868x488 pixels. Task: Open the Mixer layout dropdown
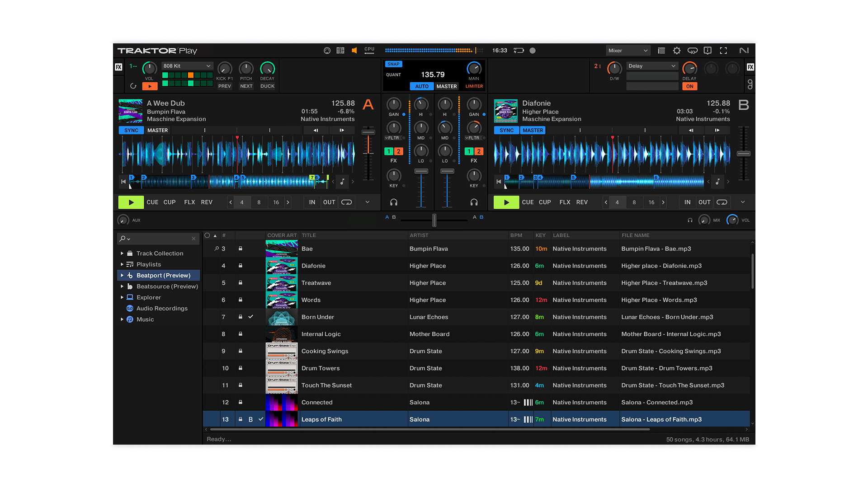click(628, 51)
